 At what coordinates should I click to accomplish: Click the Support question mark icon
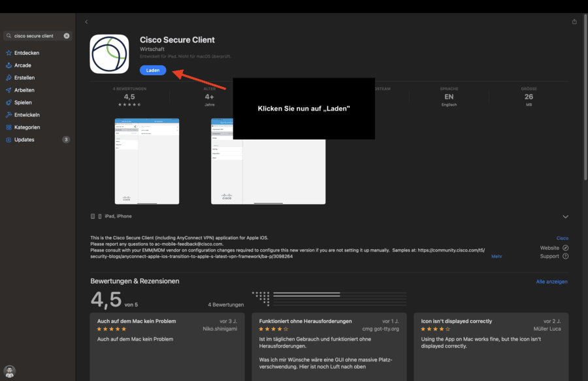point(566,256)
